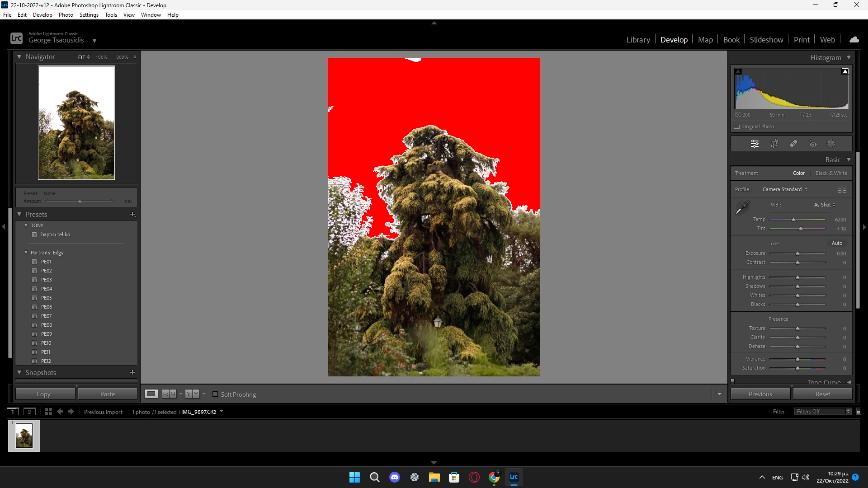
Task: Pick the White Balance Selector eyedropper
Action: 742,208
